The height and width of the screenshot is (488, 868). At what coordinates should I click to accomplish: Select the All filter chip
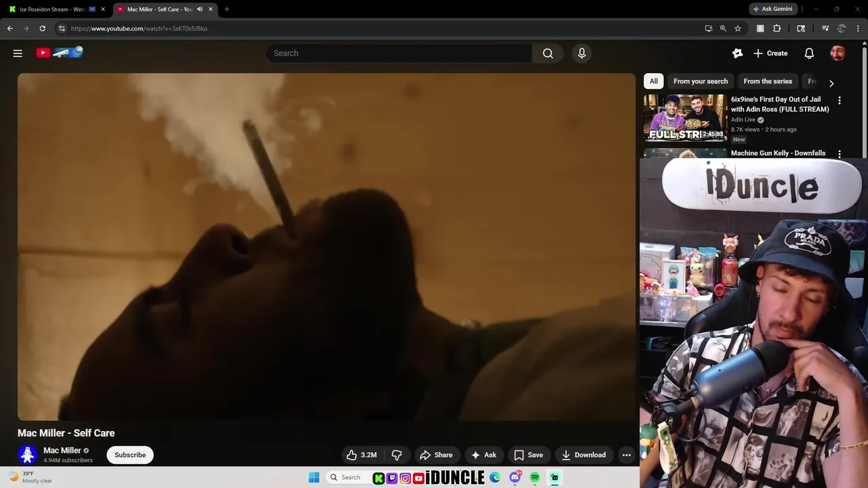coord(654,81)
